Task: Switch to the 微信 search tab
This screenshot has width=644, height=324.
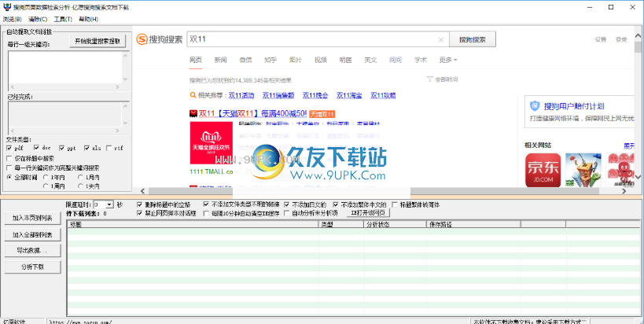Action: 245,60
